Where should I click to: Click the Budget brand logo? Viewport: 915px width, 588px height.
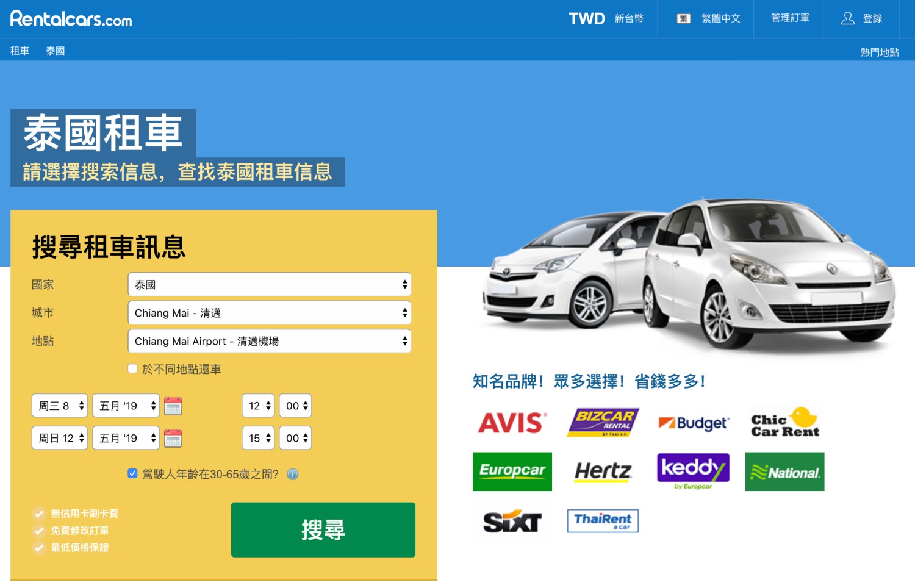694,423
